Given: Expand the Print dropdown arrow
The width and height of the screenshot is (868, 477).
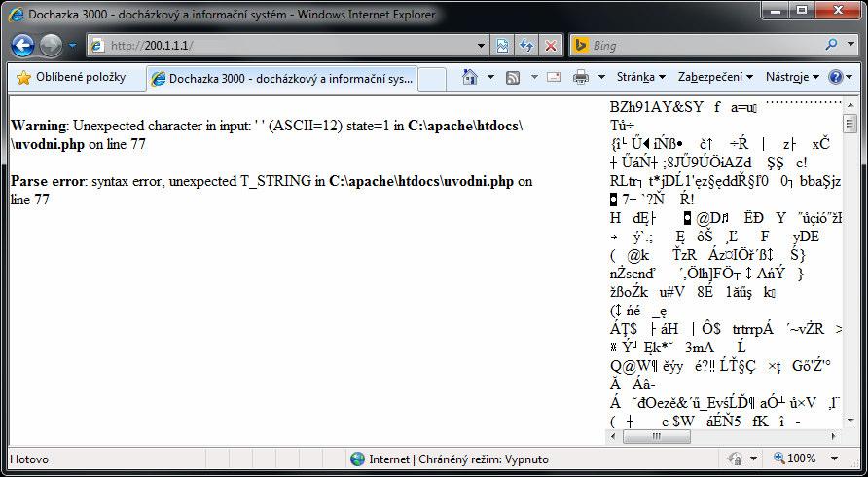Looking at the screenshot, I should 601,78.
